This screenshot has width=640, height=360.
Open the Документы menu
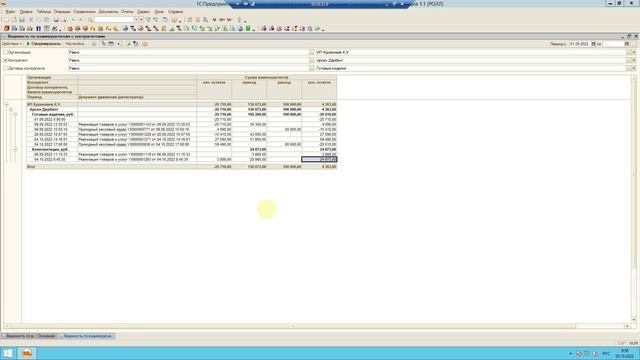108,12
